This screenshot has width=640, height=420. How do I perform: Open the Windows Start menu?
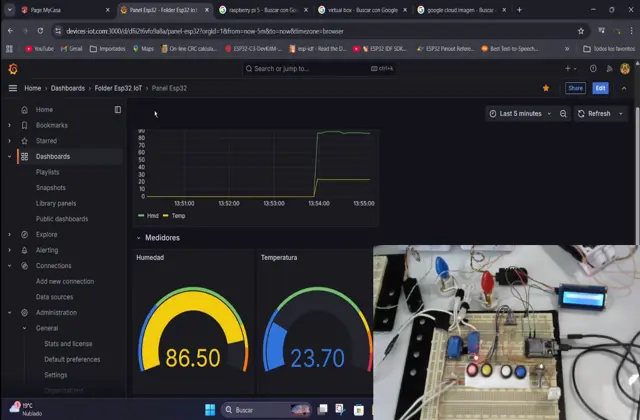click(210, 410)
